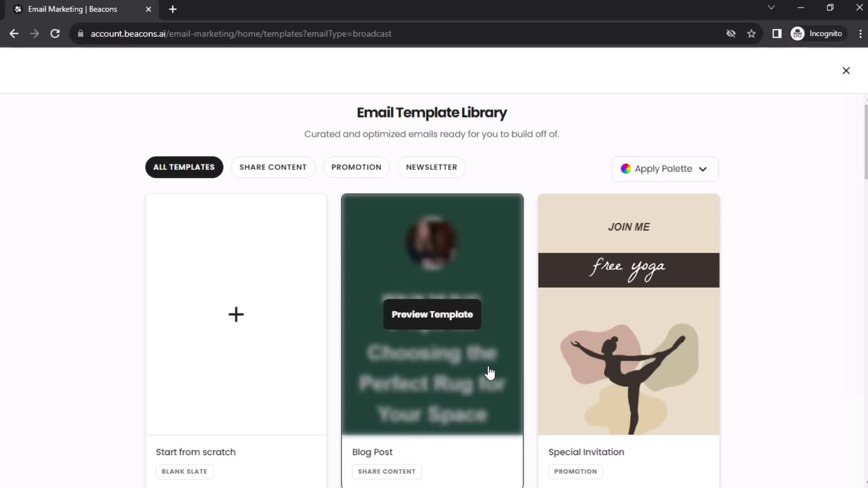Select the SHARE CONTENT category button
This screenshot has width=868, height=488.
(273, 167)
